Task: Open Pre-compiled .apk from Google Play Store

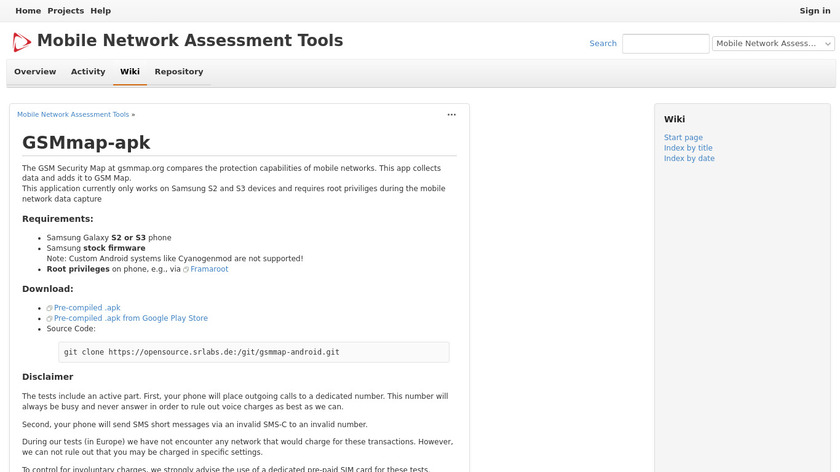Action: (131, 318)
